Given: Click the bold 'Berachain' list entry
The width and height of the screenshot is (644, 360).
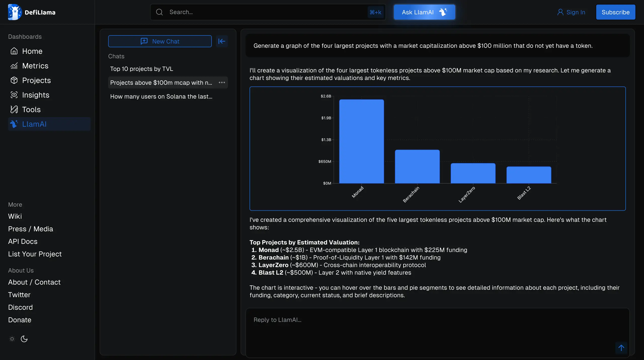Looking at the screenshot, I should point(274,257).
